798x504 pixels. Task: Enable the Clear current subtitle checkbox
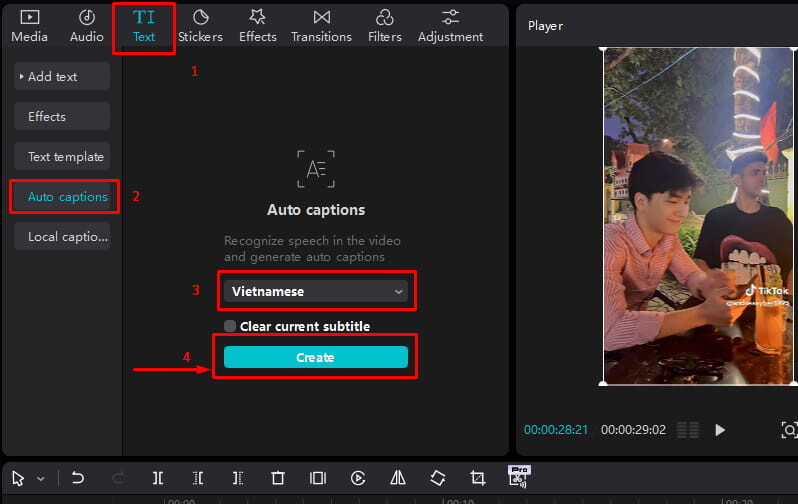(x=230, y=326)
